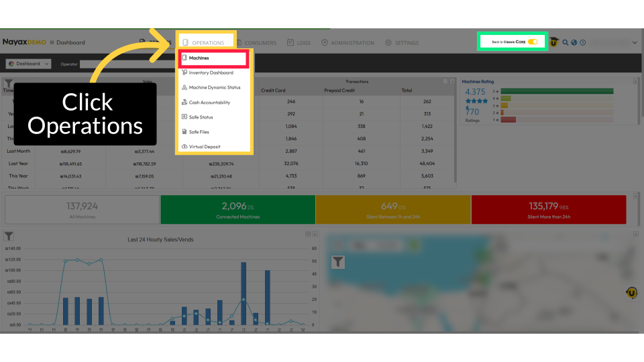Open the Settings menu
This screenshot has height=362, width=644.
[402, 43]
